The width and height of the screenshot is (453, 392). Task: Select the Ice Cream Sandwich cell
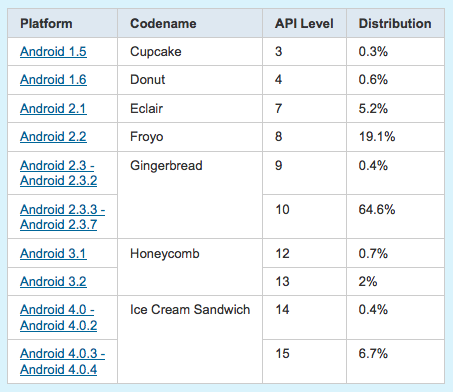(x=190, y=339)
